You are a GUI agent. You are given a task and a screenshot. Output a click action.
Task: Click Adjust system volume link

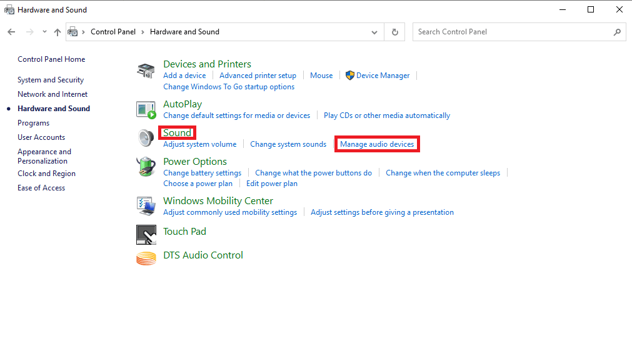tap(199, 144)
